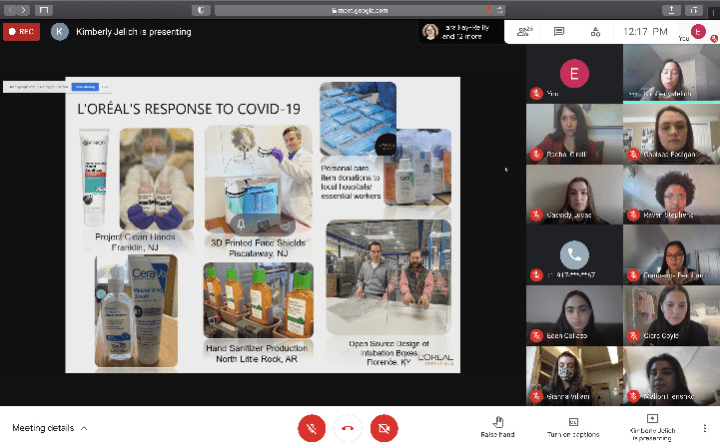Open the participants list icon
This screenshot has width=720, height=448.
524,31
